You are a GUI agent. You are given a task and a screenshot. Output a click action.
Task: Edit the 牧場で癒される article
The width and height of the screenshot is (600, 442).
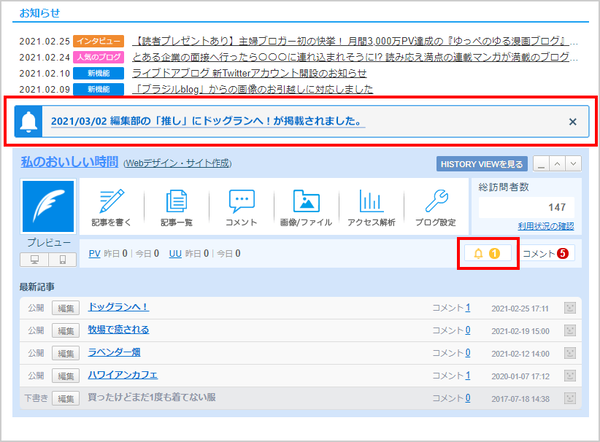pos(65,331)
